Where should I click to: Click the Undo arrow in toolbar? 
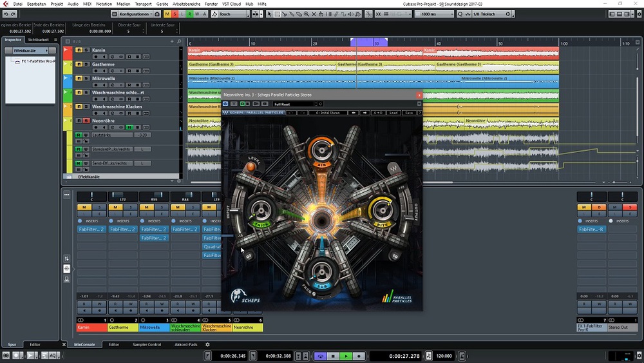click(6, 14)
